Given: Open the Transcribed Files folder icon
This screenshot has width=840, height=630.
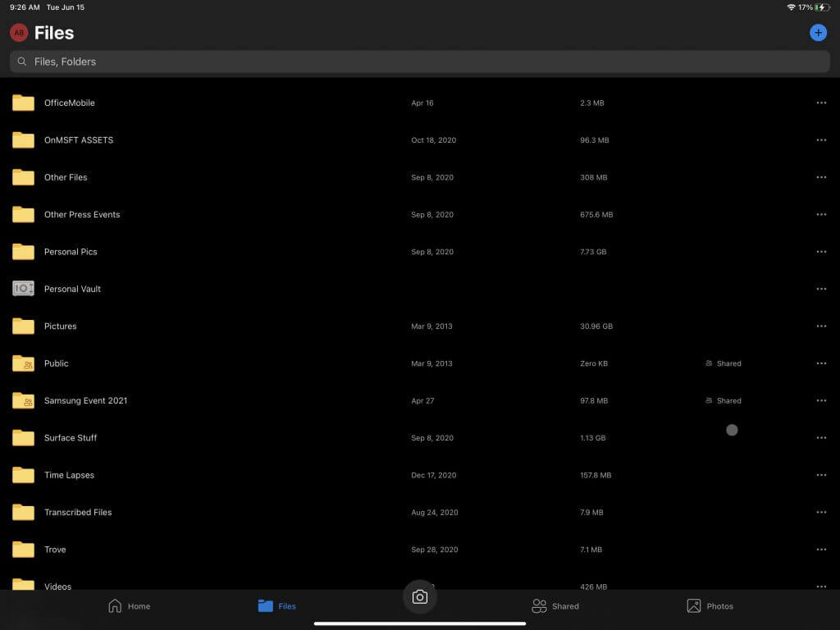Looking at the screenshot, I should [x=23, y=512].
